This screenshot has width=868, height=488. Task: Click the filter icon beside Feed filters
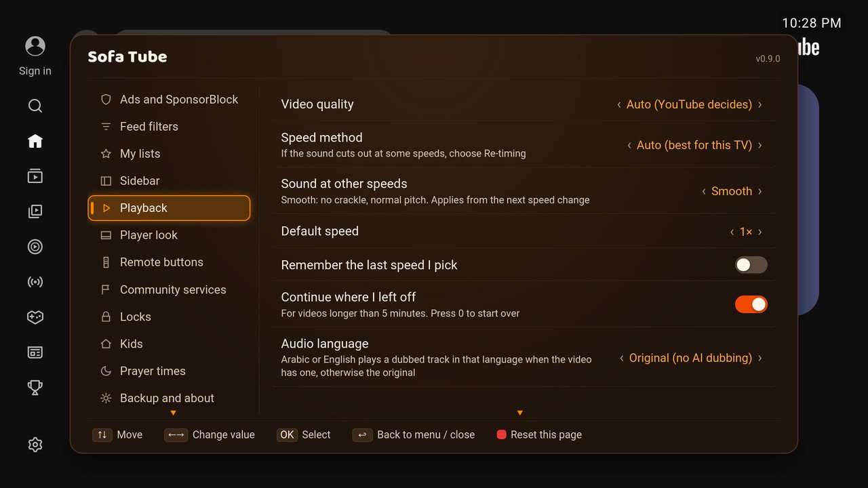[x=106, y=127]
